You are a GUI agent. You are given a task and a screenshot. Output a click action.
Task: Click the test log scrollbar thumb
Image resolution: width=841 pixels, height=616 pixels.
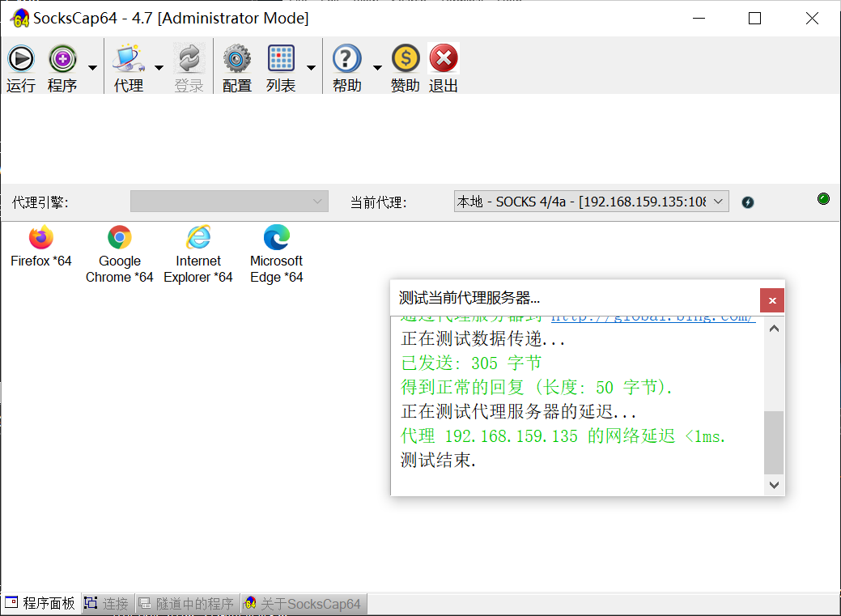point(774,443)
